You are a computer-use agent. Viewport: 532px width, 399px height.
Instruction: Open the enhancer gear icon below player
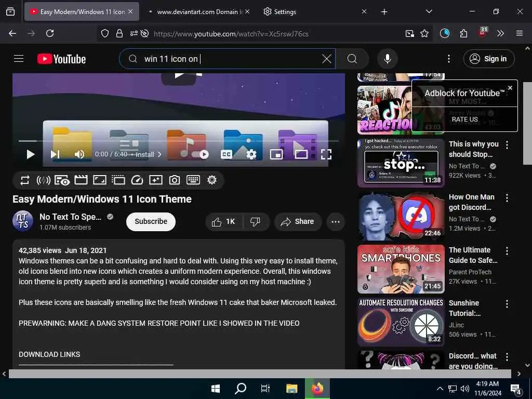[212, 180]
